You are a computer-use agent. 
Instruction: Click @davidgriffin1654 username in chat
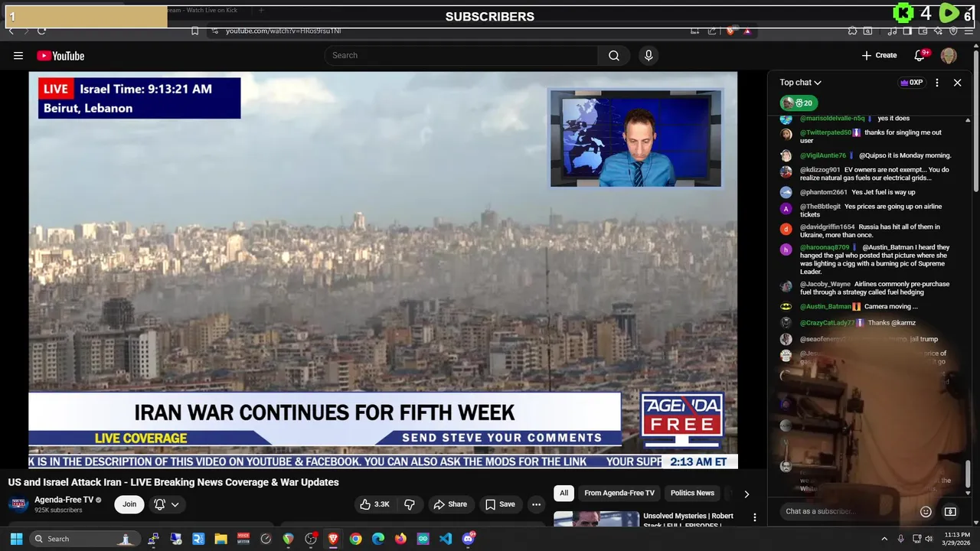[x=827, y=227]
